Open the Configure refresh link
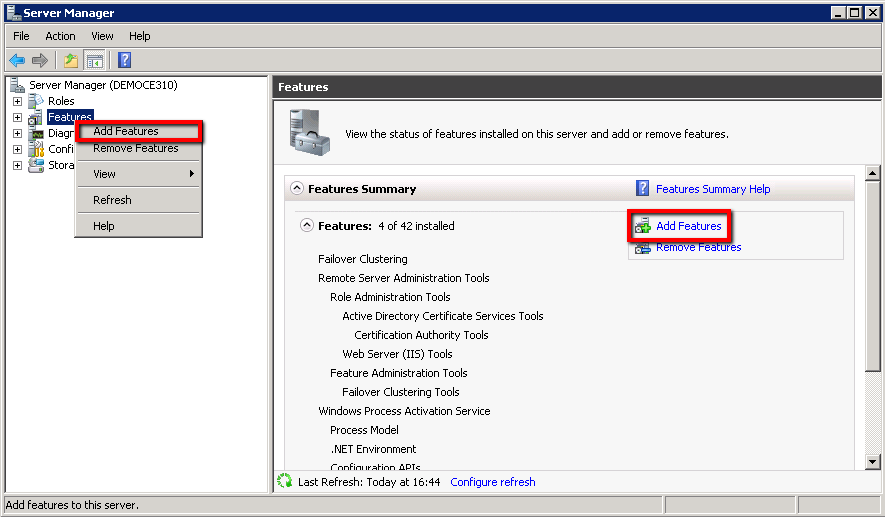The height and width of the screenshot is (517, 885). click(x=492, y=482)
